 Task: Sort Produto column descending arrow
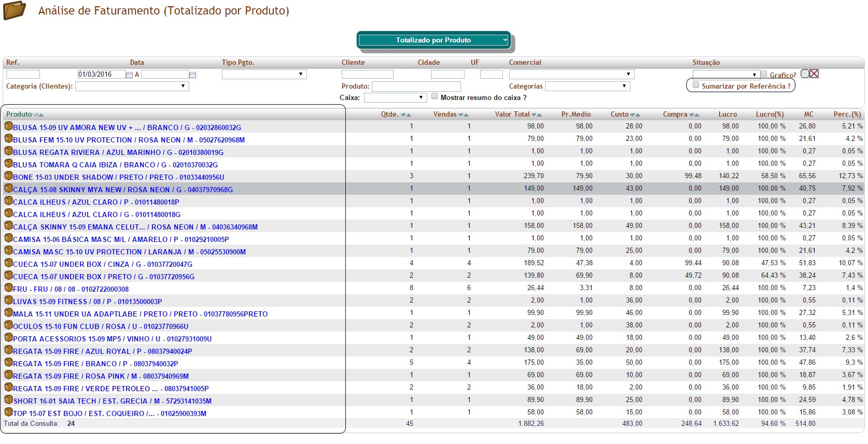pyautogui.click(x=35, y=115)
